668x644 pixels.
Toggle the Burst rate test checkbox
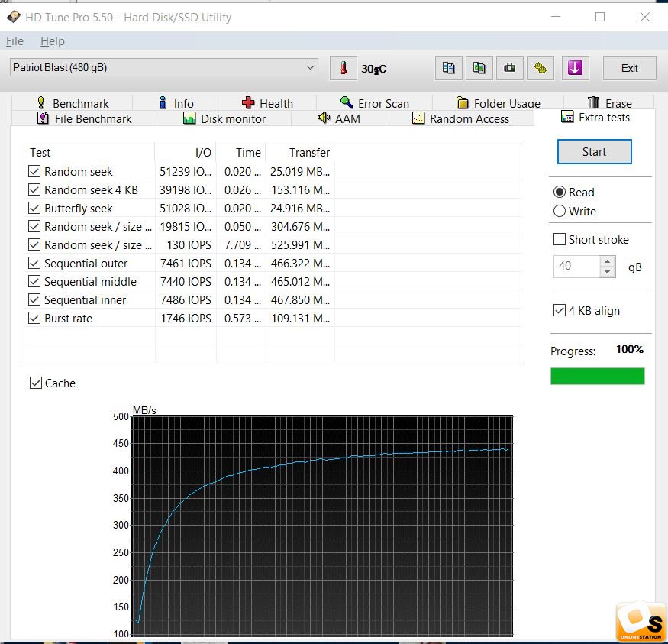[34, 319]
